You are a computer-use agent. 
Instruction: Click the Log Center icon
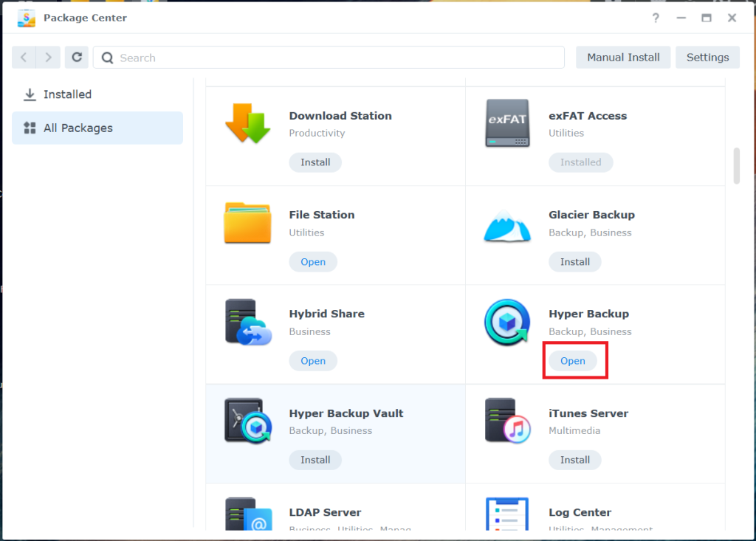click(507, 514)
